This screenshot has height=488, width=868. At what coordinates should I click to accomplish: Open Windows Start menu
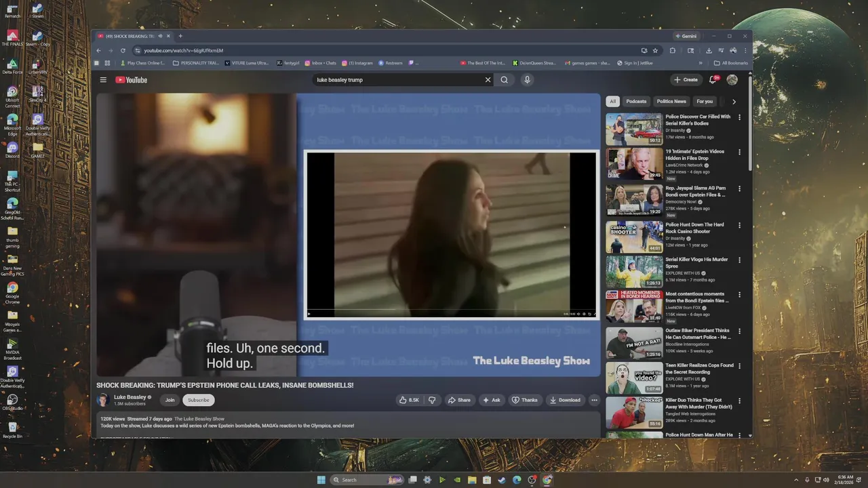pyautogui.click(x=321, y=480)
